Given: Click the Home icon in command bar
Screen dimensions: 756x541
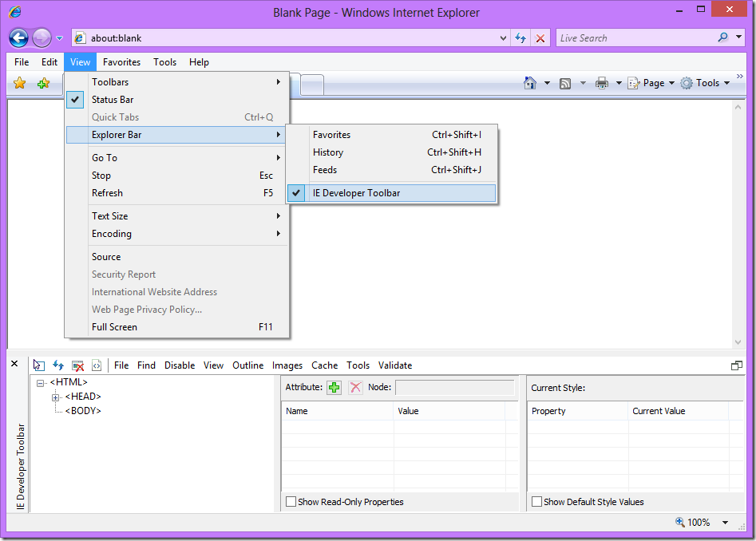Looking at the screenshot, I should pyautogui.click(x=530, y=83).
